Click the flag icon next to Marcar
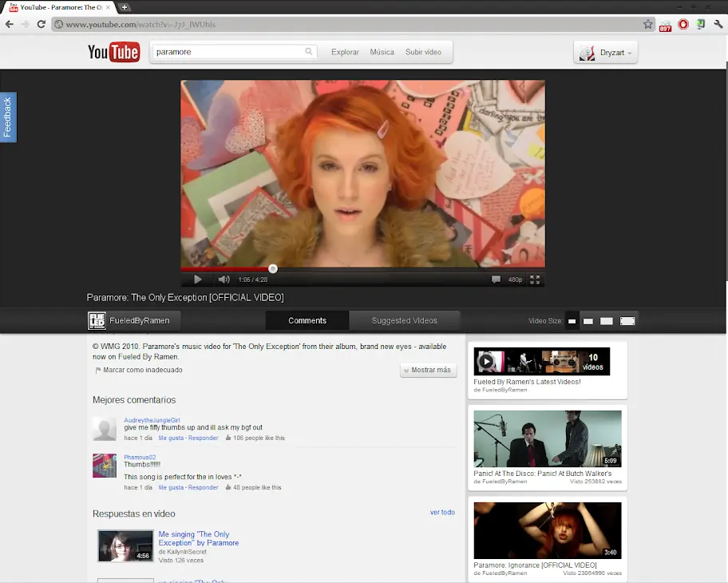Image resolution: width=728 pixels, height=583 pixels. tap(98, 371)
